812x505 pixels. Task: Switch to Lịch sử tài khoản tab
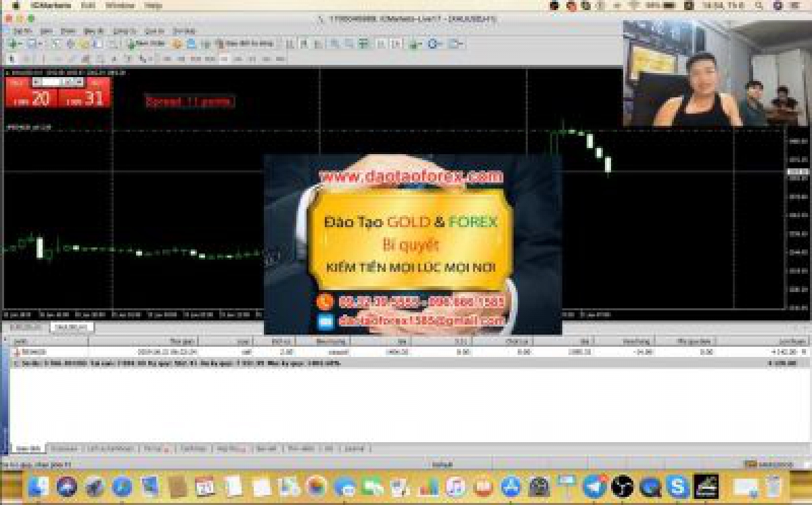110,448
